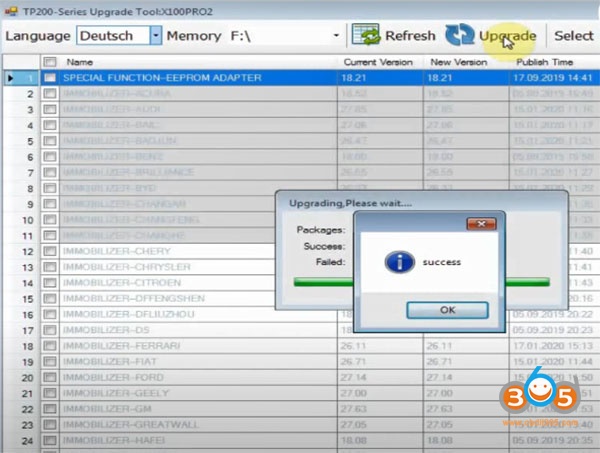The width and height of the screenshot is (600, 453).
Task: Select the IMMOBILIZER-FIAT row name
Action: (x=110, y=362)
